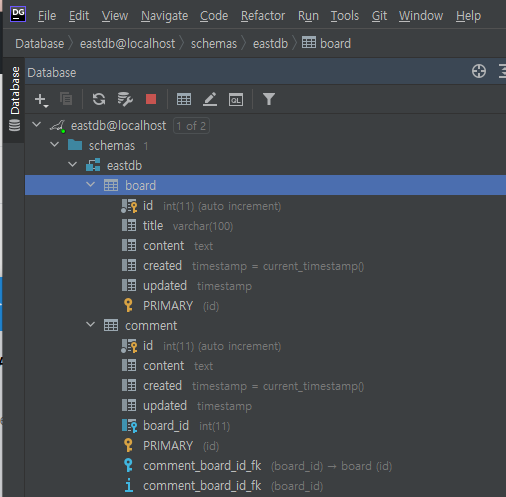The image size is (506, 497).
Task: Click the Filter funnel icon
Action: (x=269, y=99)
